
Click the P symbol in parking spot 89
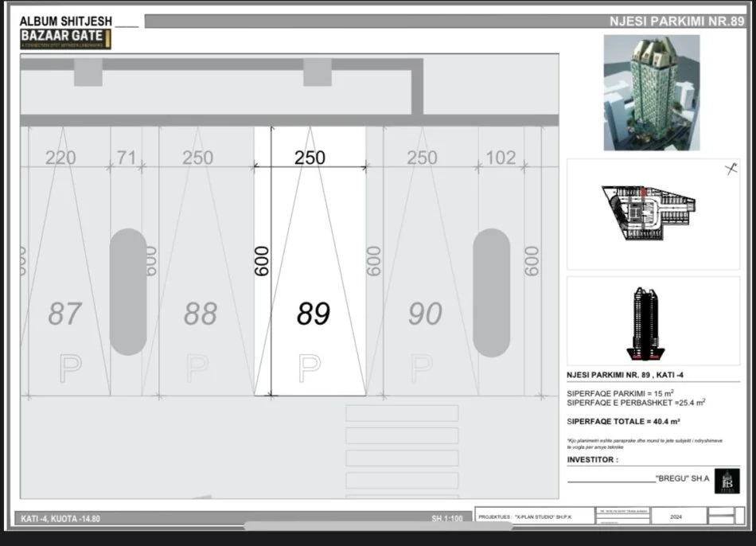(310, 367)
